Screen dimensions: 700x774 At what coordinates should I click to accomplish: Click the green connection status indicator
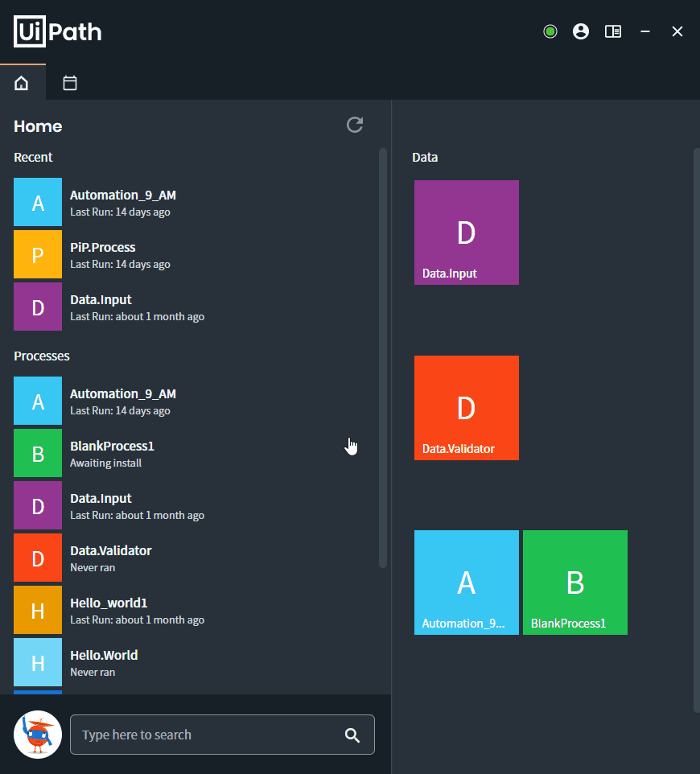pyautogui.click(x=550, y=31)
